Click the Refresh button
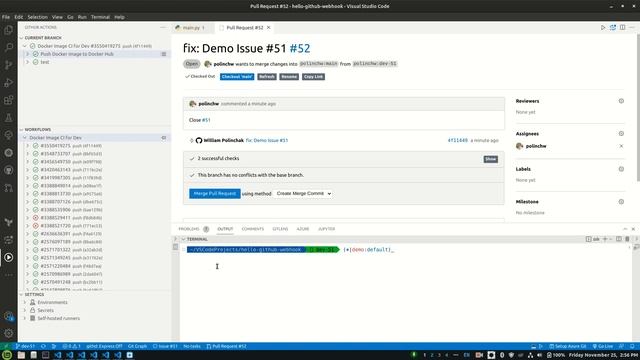The width and height of the screenshot is (640, 360). (x=267, y=77)
